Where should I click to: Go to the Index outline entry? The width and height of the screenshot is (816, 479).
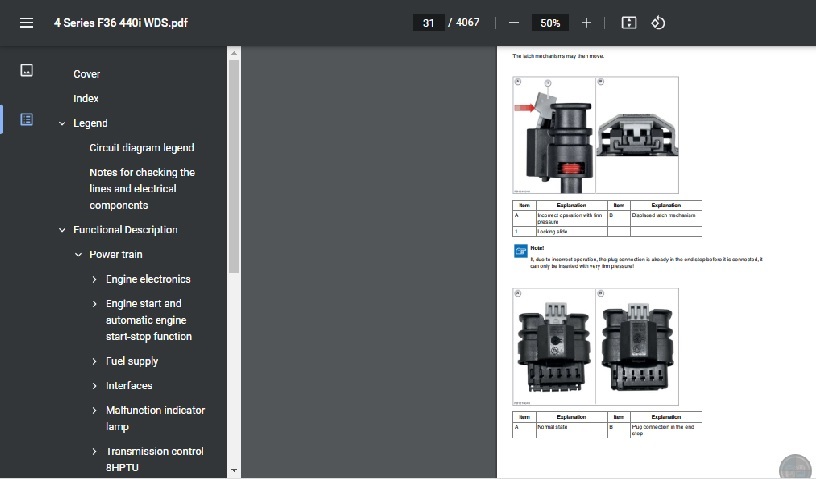point(86,99)
